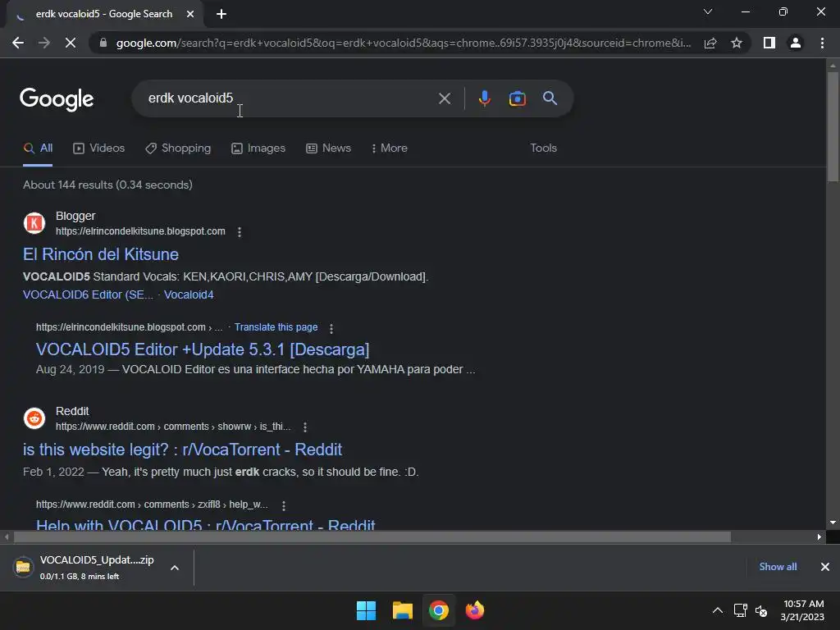Viewport: 840px width, 630px height.
Task: Clear the search query
Action: (444, 98)
